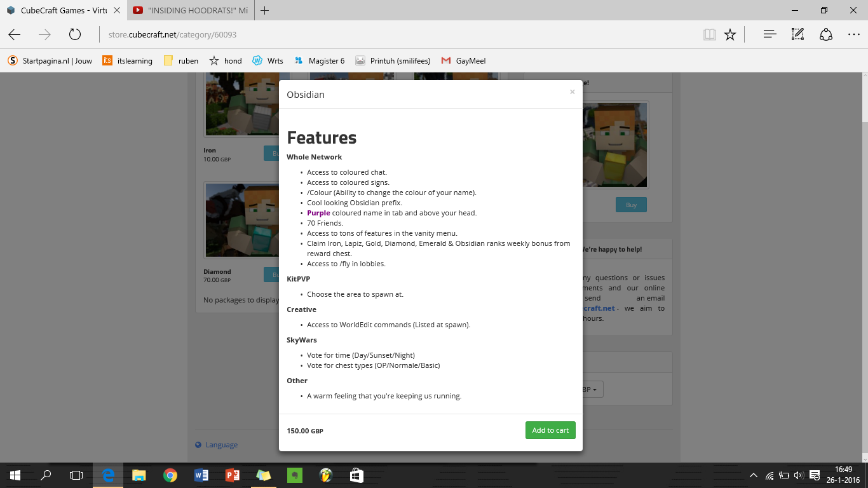This screenshot has height=488, width=868.
Task: Click the Make a Web Note icon
Action: click(x=797, y=34)
